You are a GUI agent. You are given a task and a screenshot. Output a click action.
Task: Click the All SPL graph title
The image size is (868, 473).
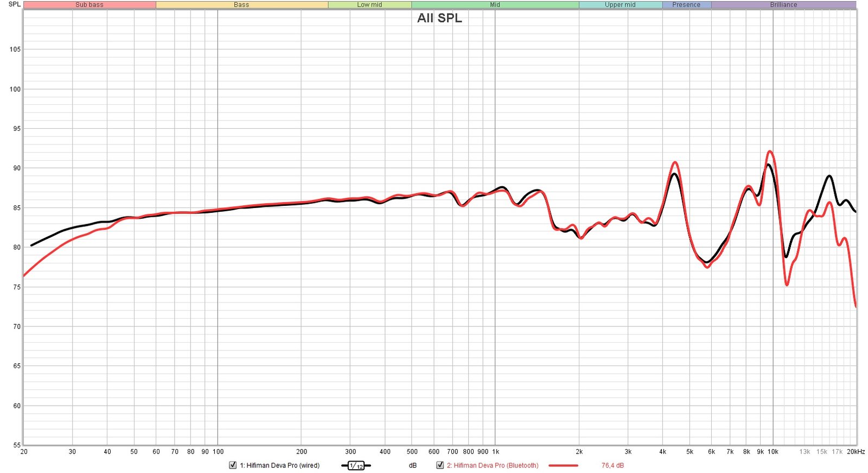click(x=439, y=18)
